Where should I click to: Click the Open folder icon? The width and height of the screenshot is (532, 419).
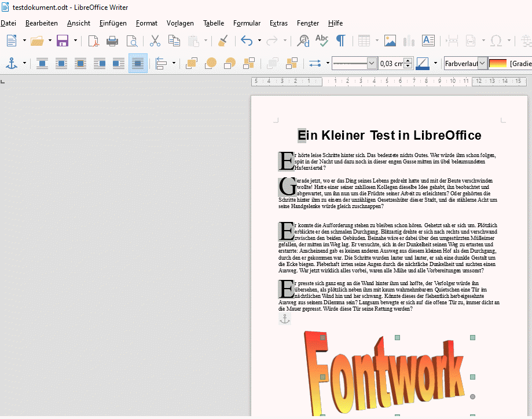coord(37,41)
